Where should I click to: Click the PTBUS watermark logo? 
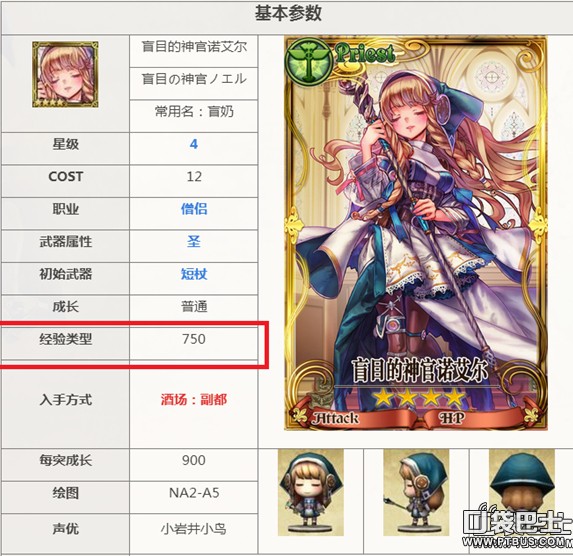pos(517,528)
